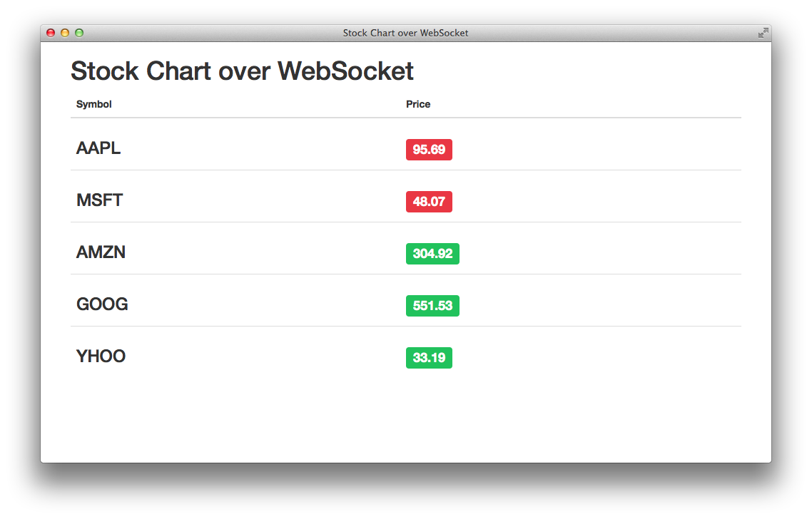Click the green zoom window button
The height and width of the screenshot is (519, 812).
(79, 33)
